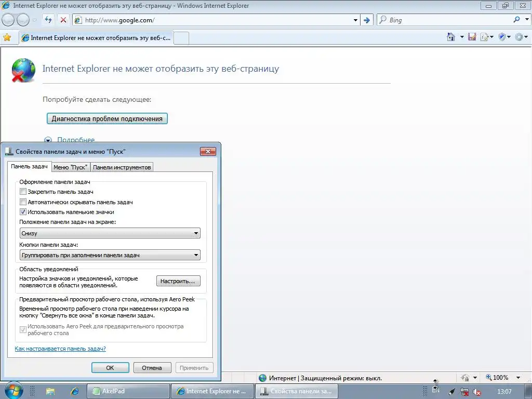This screenshot has width=532, height=399.
Task: Enable 'Закрепить панель задач' checkbox
Action: pyautogui.click(x=23, y=192)
